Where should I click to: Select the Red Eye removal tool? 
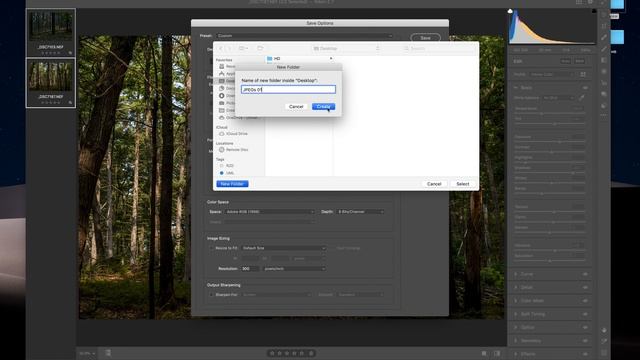pyautogui.click(x=604, y=83)
